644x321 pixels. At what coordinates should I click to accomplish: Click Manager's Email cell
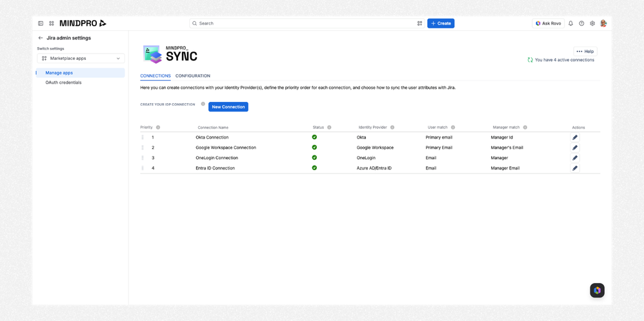click(x=507, y=148)
